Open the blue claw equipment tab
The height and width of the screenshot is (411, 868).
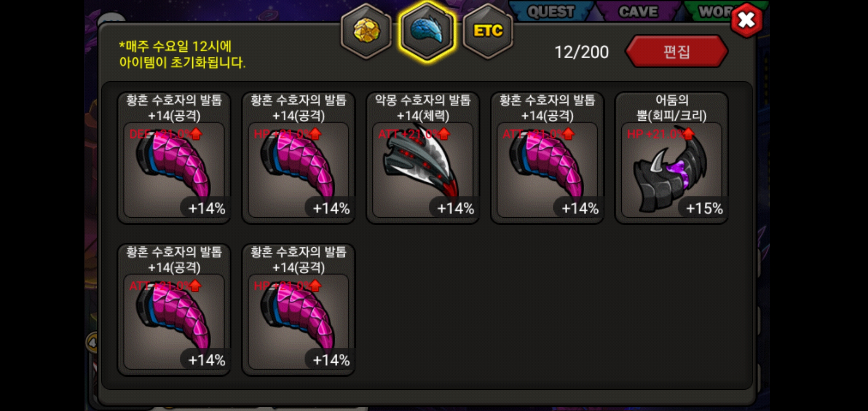point(427,32)
